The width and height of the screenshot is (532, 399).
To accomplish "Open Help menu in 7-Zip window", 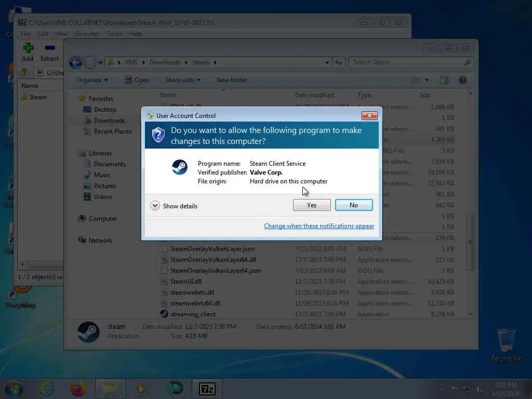I will (x=136, y=34).
